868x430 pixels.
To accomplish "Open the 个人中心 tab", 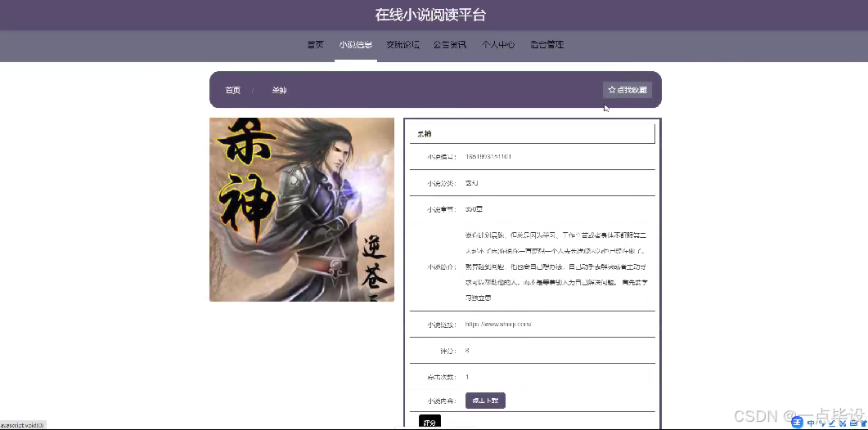I will (x=498, y=45).
